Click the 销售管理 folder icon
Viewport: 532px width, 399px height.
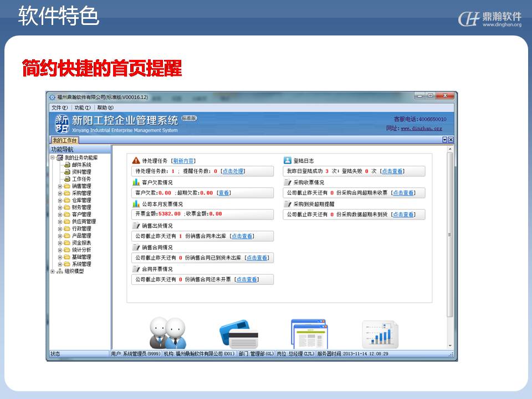click(67, 186)
